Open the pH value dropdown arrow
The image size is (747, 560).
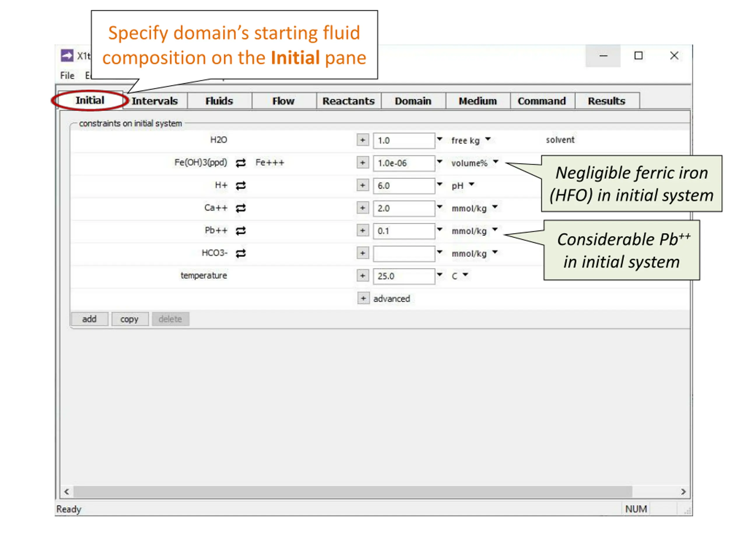tap(439, 184)
